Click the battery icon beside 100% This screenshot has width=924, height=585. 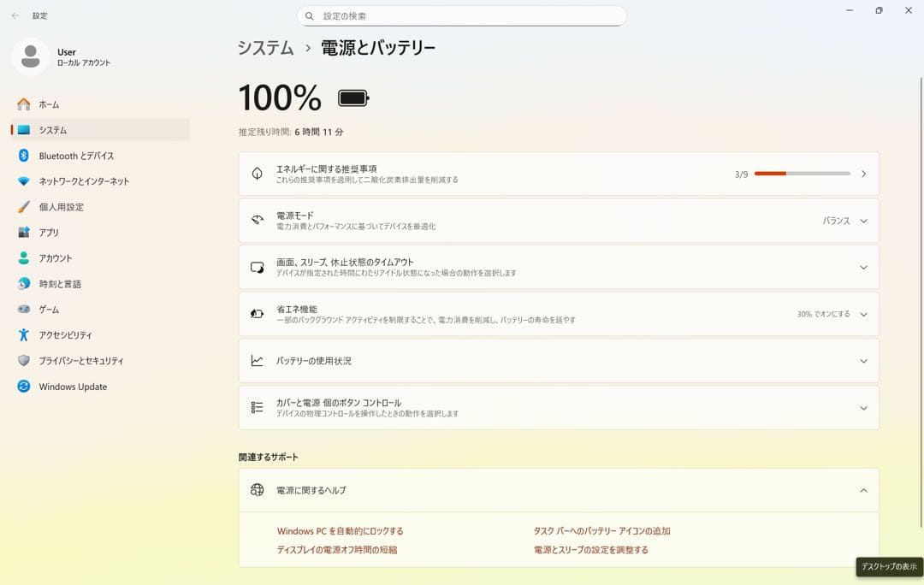(x=353, y=97)
